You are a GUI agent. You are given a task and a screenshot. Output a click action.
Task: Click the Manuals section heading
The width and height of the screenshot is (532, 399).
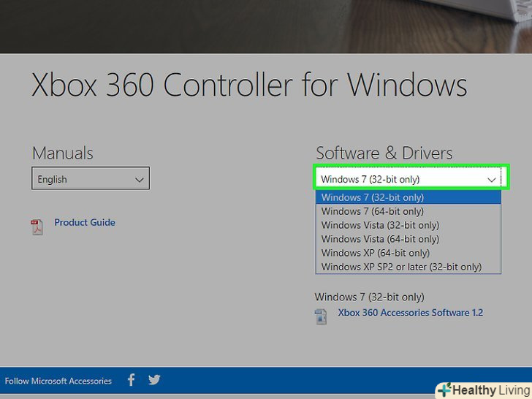coord(62,153)
